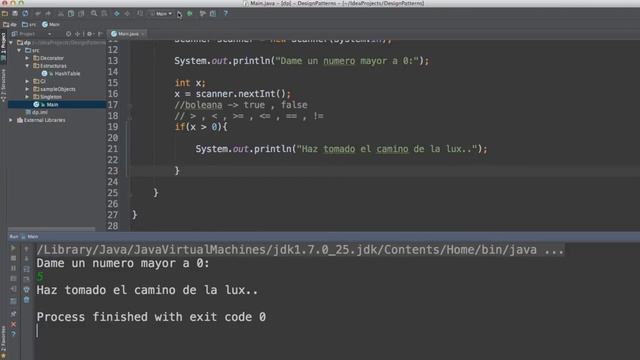Click the Replace toolbar icon
The image size is (640, 360).
click(104, 13)
